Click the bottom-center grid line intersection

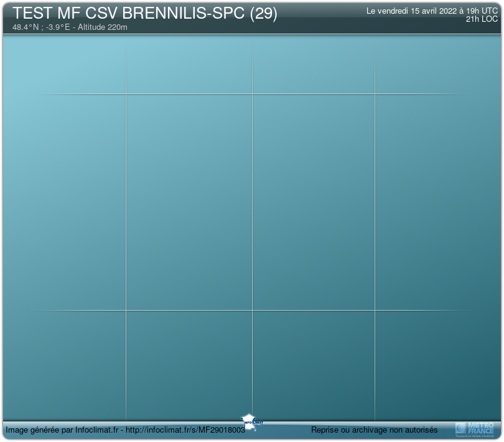[252, 310]
